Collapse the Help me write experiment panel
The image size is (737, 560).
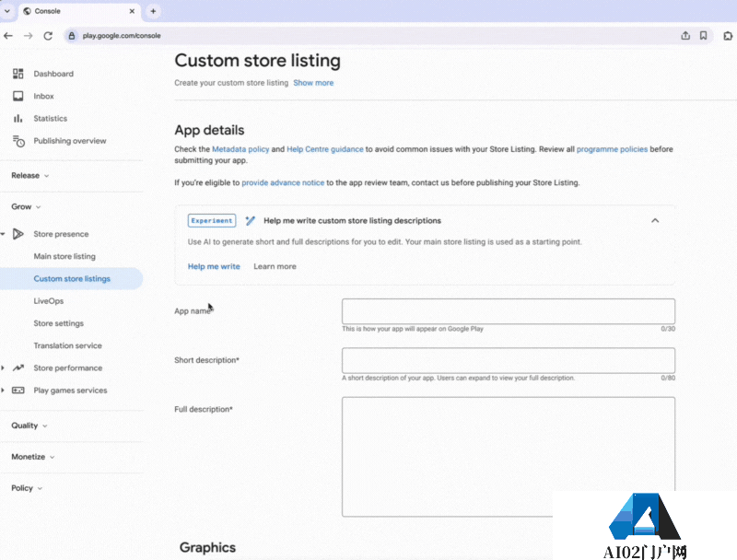[655, 221]
